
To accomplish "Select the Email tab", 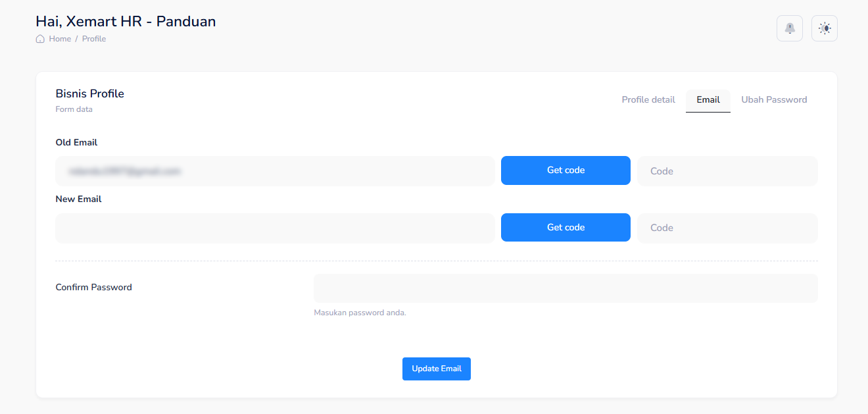I will click(x=708, y=100).
